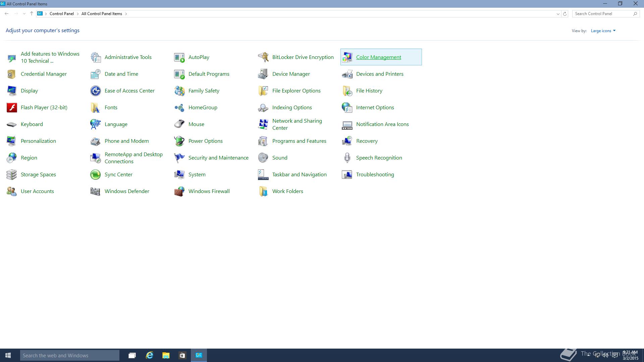Viewport: 644px width, 362px height.
Task: Click the HomeGroup icon
Action: 179,108
